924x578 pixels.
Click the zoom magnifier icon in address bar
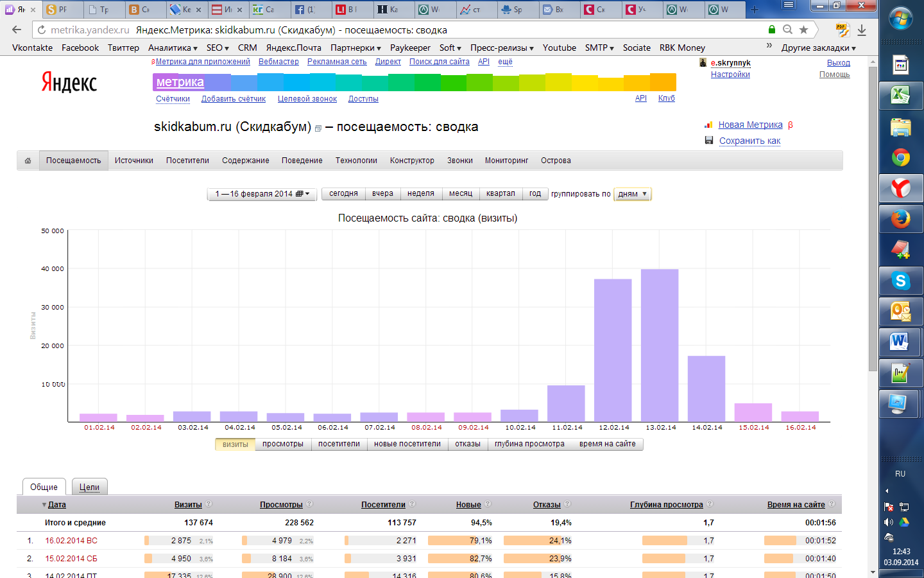tap(787, 30)
